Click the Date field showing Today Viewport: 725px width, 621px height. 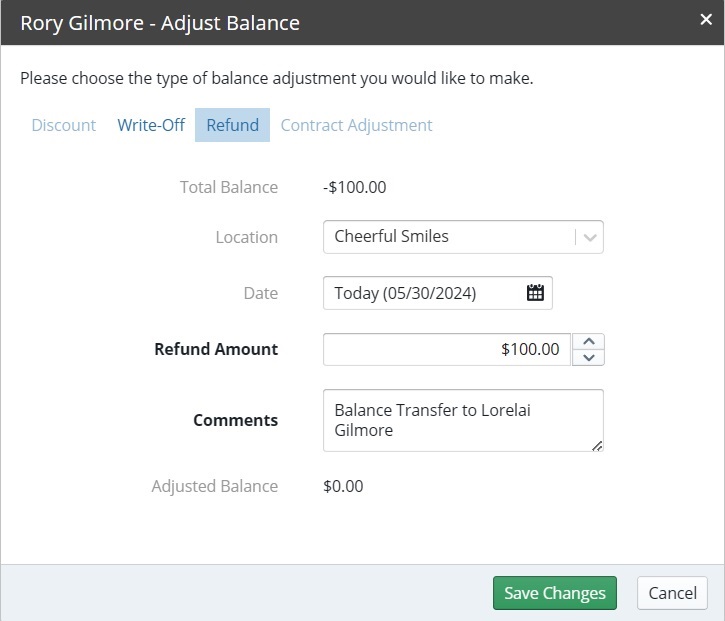click(x=437, y=293)
